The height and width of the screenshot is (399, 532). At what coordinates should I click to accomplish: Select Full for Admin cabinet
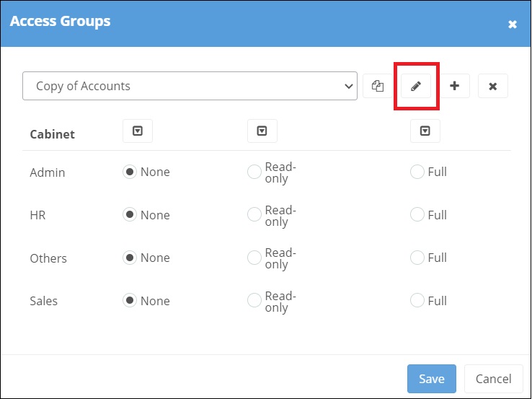click(417, 172)
